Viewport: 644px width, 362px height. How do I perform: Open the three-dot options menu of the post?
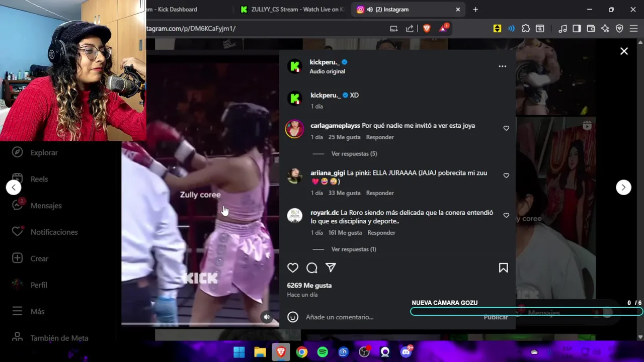point(502,66)
